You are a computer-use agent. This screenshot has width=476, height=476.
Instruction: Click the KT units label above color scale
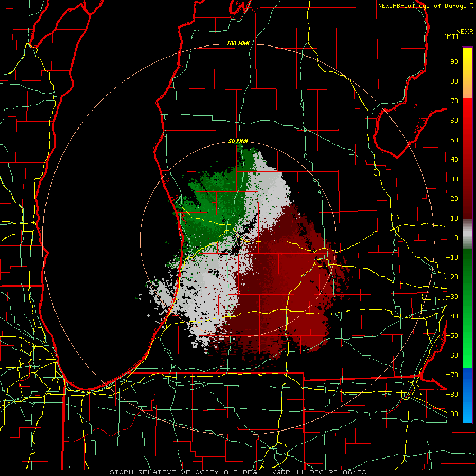click(451, 36)
